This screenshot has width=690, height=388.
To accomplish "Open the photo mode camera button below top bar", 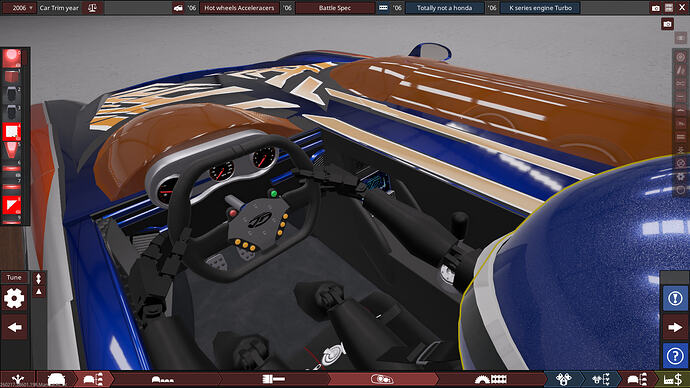I will click(668, 24).
